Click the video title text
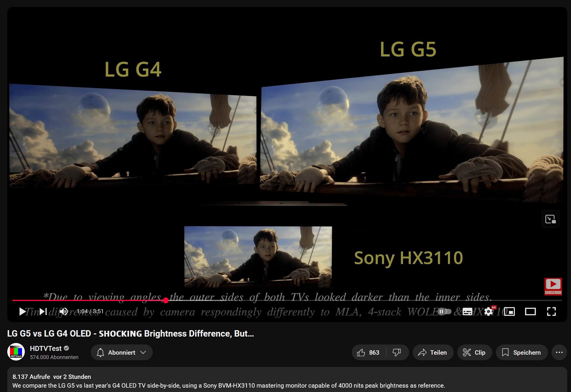 pyautogui.click(x=130, y=333)
